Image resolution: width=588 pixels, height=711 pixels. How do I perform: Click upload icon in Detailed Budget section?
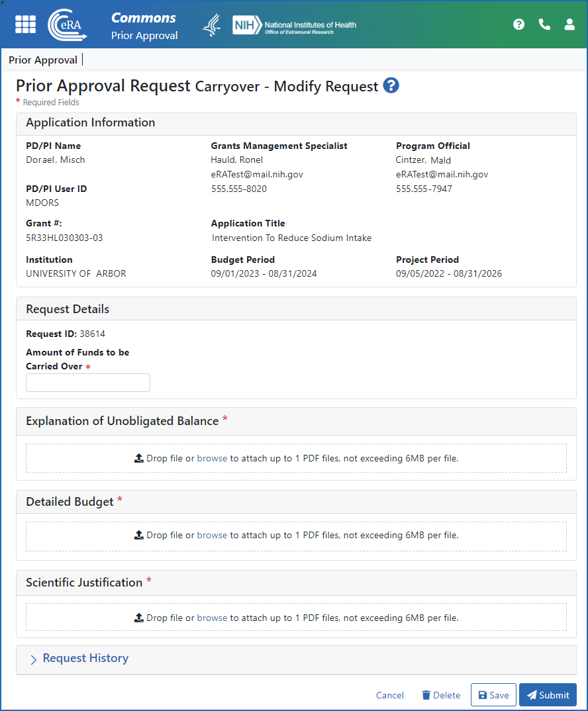pyautogui.click(x=139, y=536)
